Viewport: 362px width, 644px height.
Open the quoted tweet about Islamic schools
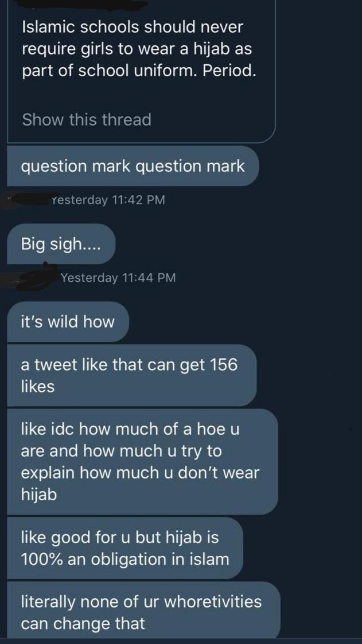141,71
